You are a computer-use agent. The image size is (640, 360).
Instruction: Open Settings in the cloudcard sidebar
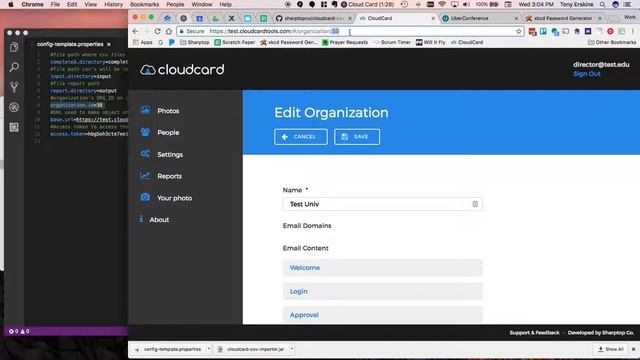170,154
